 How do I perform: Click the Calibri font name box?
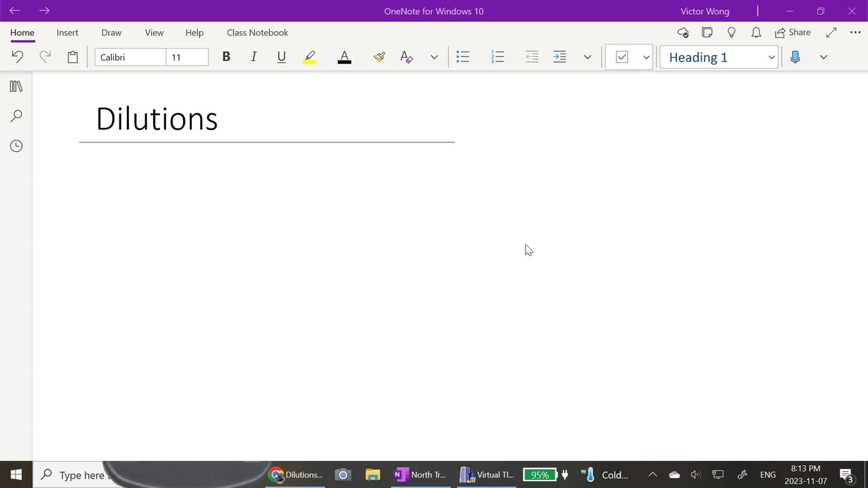pos(130,57)
